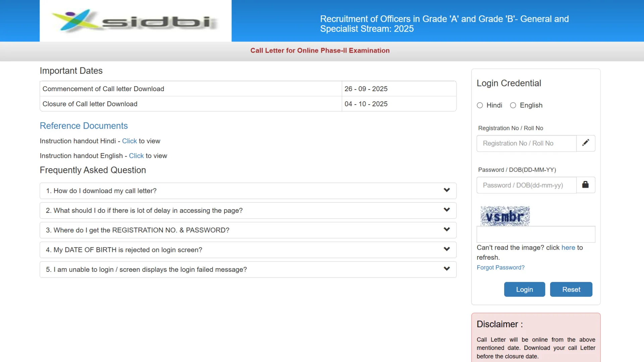
Task: Select the Hindi language radio button
Action: [480, 105]
